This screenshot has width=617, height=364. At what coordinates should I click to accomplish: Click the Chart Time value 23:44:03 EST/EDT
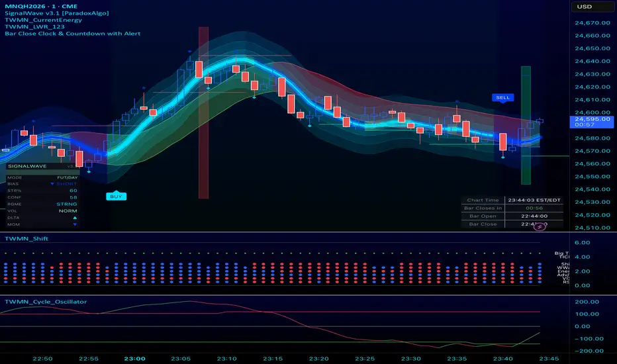point(534,201)
